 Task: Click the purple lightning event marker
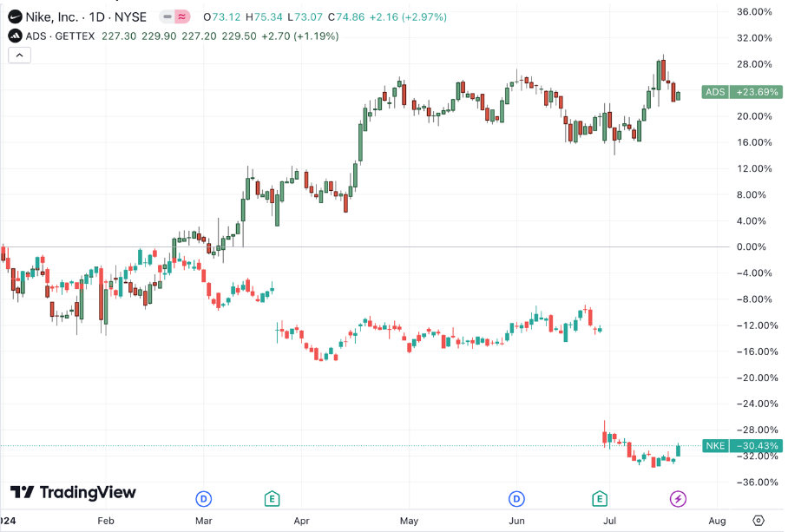tap(678, 498)
